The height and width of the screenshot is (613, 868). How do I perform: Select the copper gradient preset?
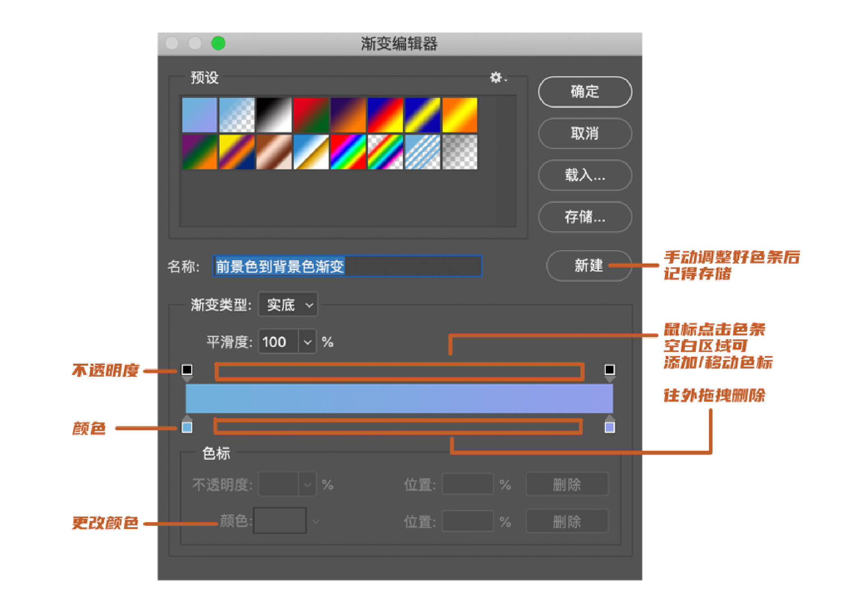click(274, 152)
